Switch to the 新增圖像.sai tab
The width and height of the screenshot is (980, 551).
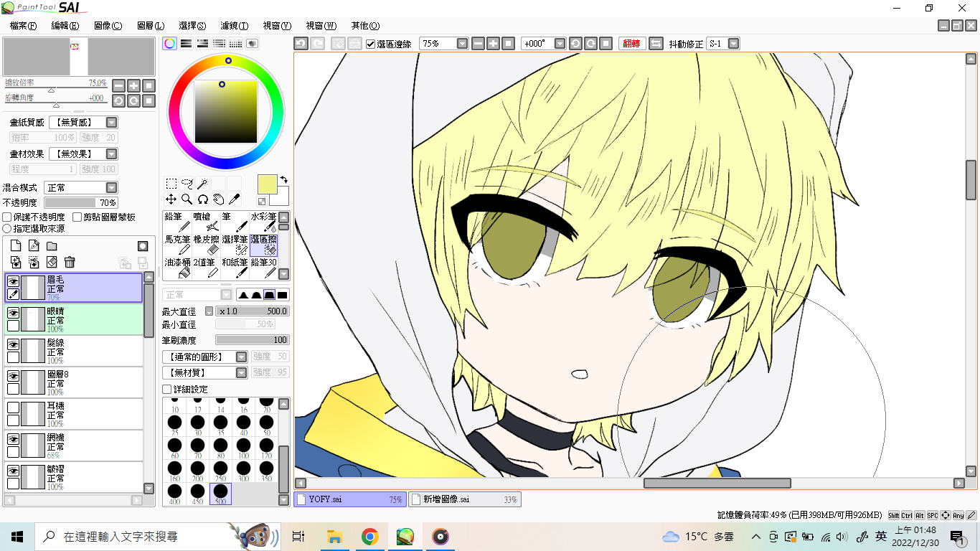coord(465,499)
